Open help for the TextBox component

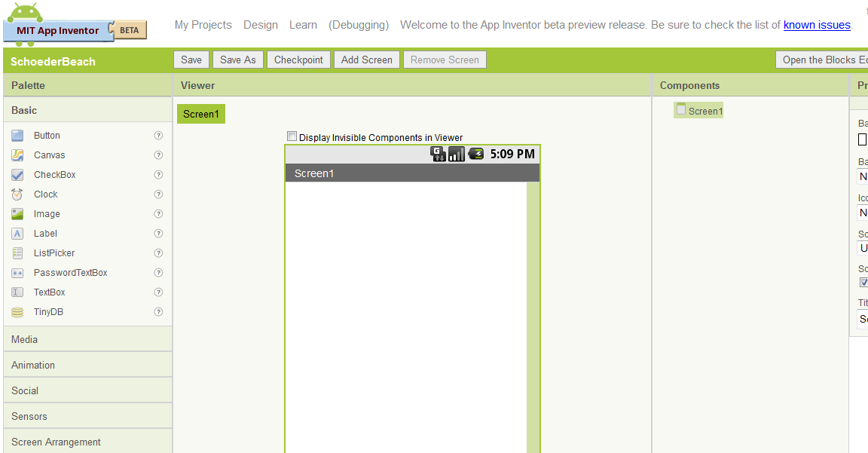point(158,292)
